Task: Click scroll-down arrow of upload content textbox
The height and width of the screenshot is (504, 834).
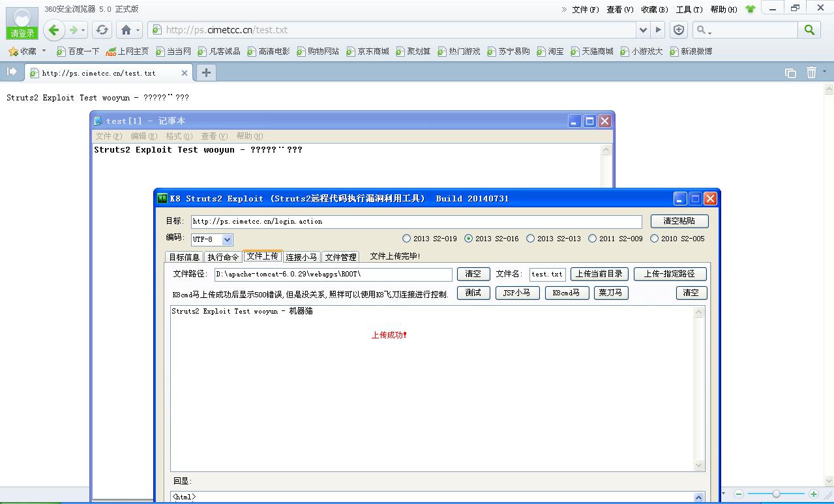Action: 699,466
